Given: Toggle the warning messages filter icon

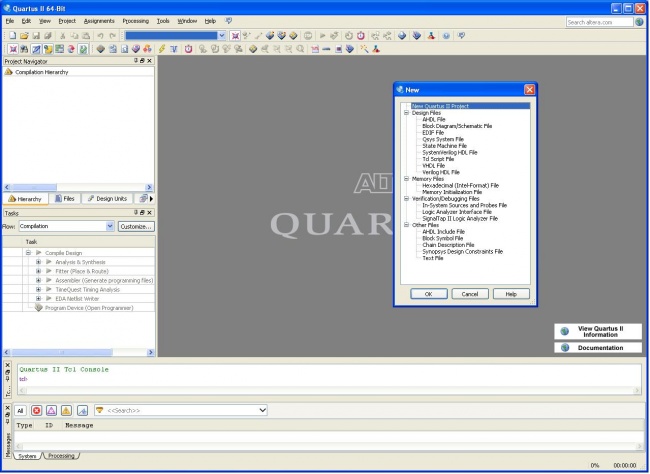Looking at the screenshot, I should pyautogui.click(x=65, y=410).
